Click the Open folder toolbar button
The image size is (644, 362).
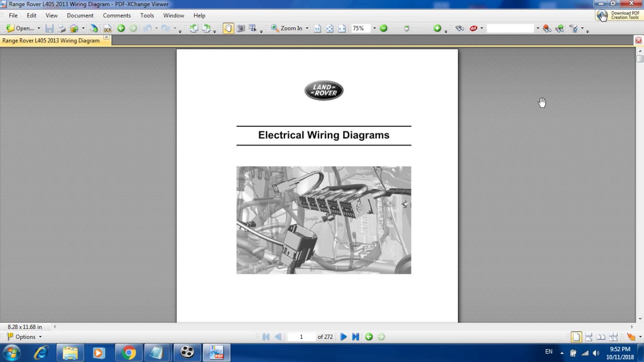coord(20,28)
